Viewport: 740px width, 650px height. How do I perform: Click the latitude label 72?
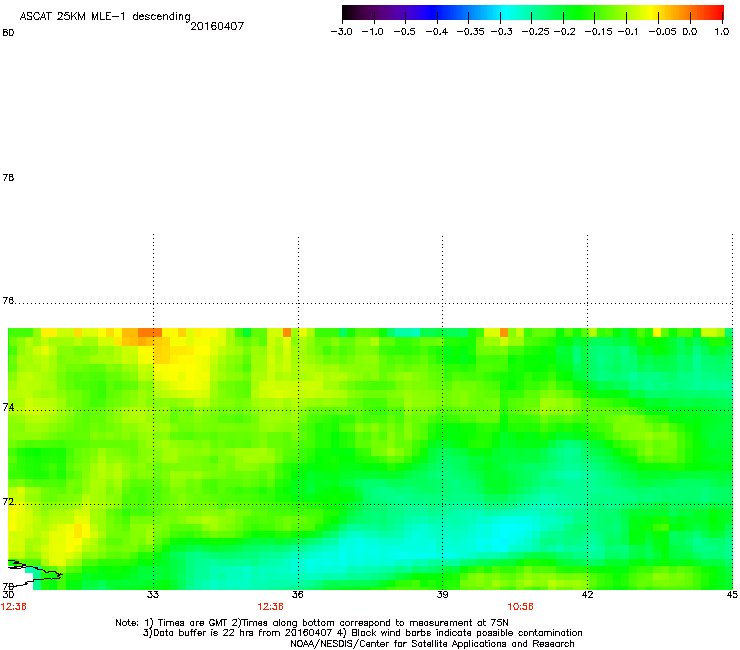click(8, 501)
